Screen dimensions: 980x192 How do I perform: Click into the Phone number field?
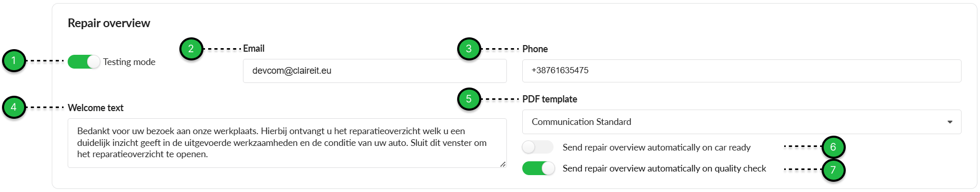(x=742, y=71)
